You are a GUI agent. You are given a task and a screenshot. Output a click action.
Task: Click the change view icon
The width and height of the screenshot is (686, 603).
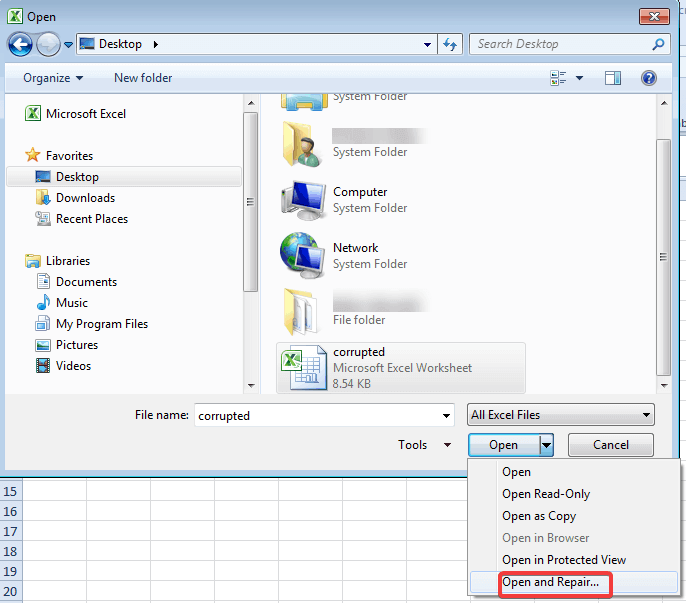pos(559,78)
